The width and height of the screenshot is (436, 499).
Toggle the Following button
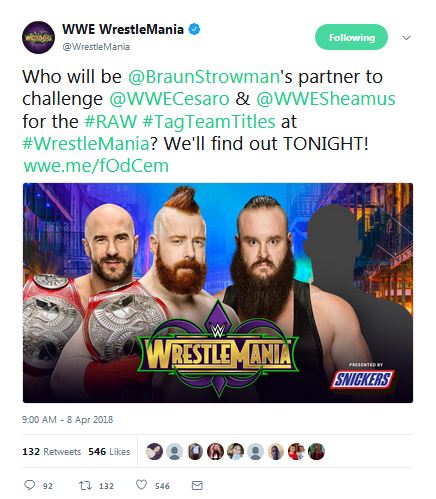[351, 37]
